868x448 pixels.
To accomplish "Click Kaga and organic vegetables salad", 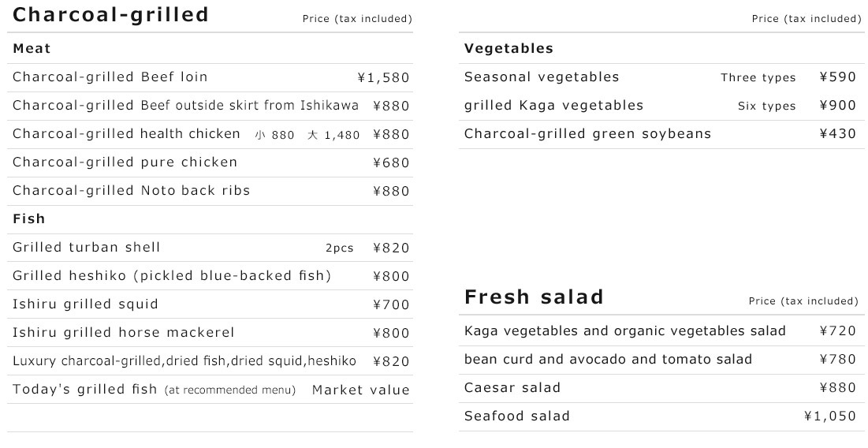I will [x=624, y=331].
